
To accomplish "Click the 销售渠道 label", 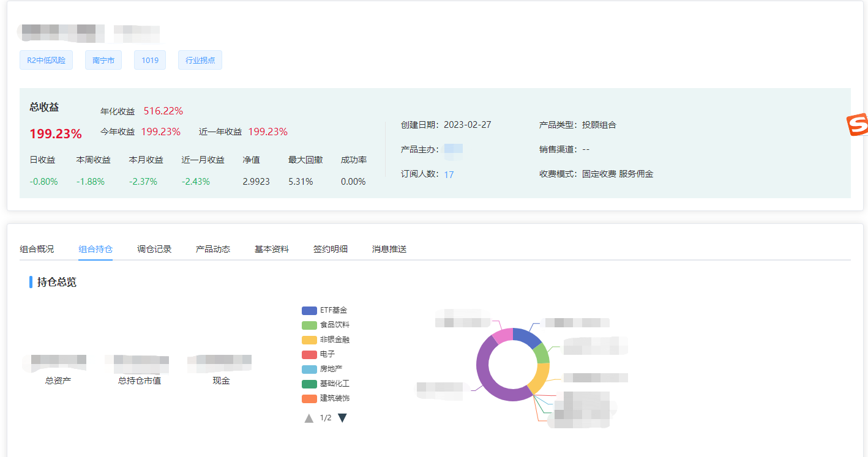I will tap(558, 149).
